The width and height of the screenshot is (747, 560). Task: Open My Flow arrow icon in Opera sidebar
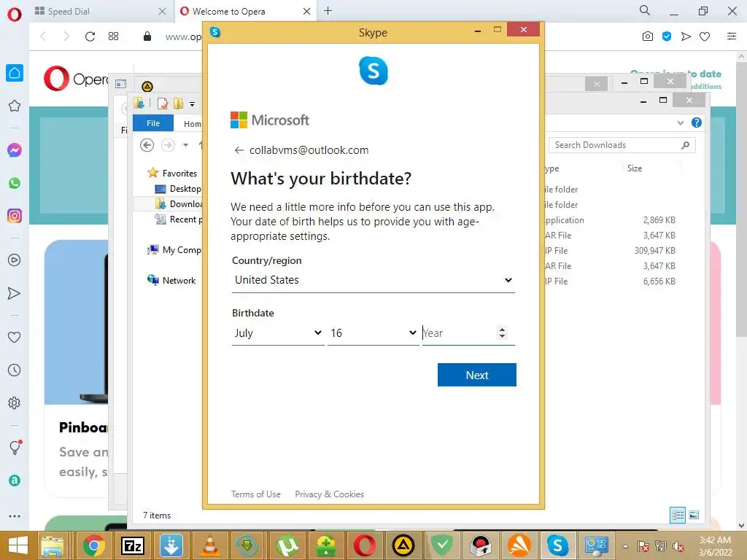coord(15,293)
